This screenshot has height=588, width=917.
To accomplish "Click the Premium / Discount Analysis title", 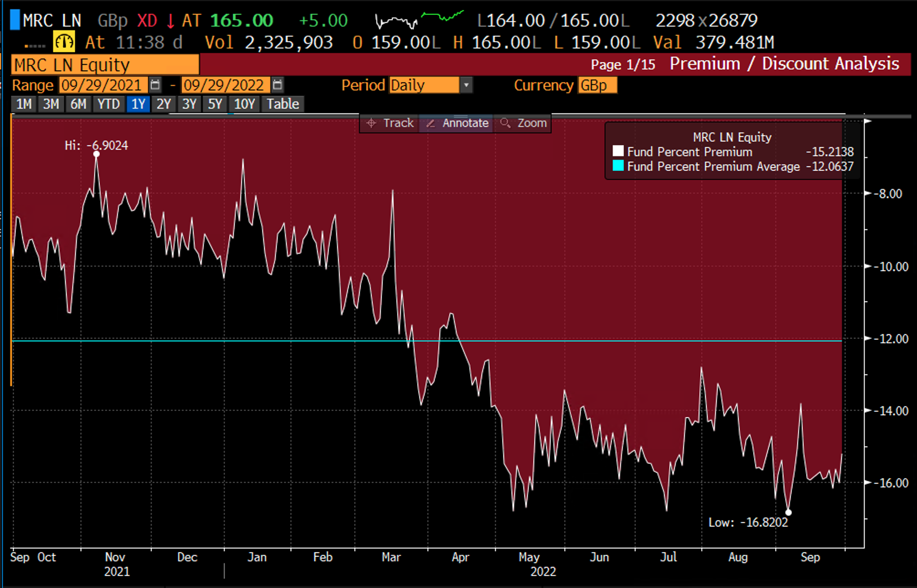I will pyautogui.click(x=784, y=64).
